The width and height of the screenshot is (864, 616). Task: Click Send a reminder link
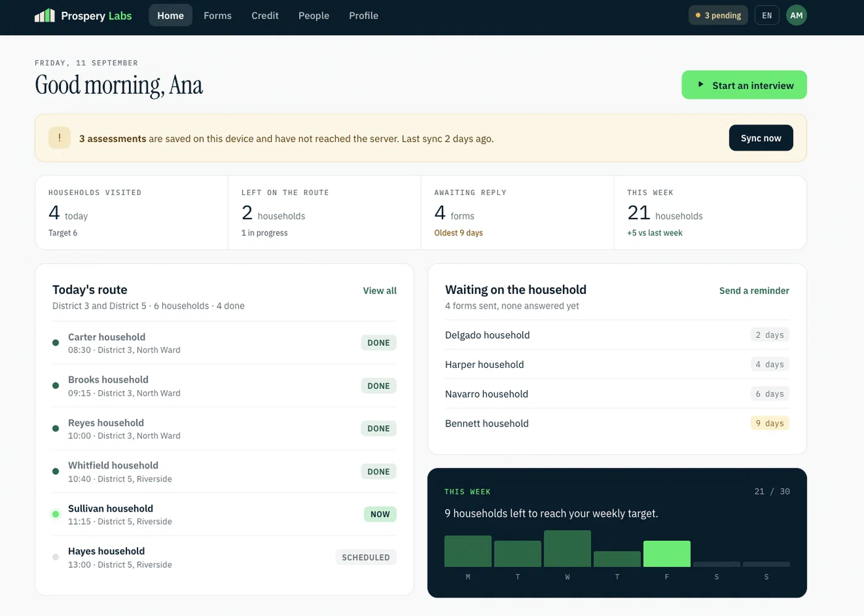[754, 291]
